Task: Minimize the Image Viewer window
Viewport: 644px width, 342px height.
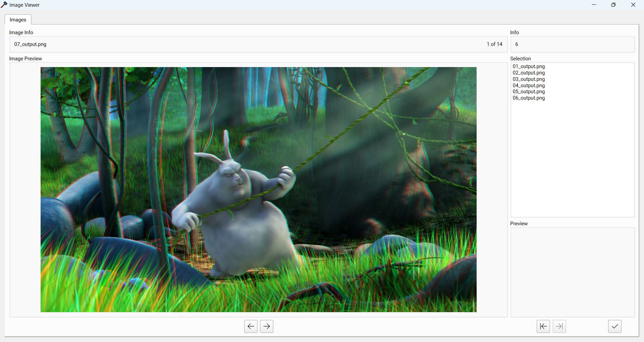Action: point(594,5)
